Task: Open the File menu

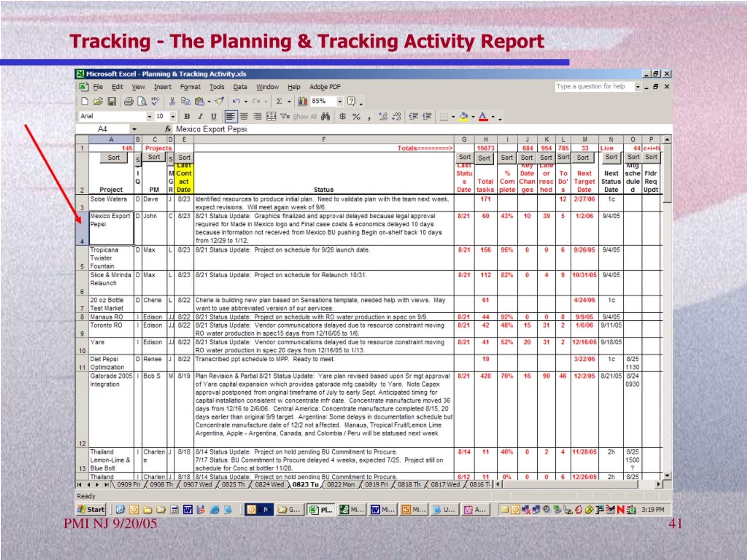Action: point(98,87)
